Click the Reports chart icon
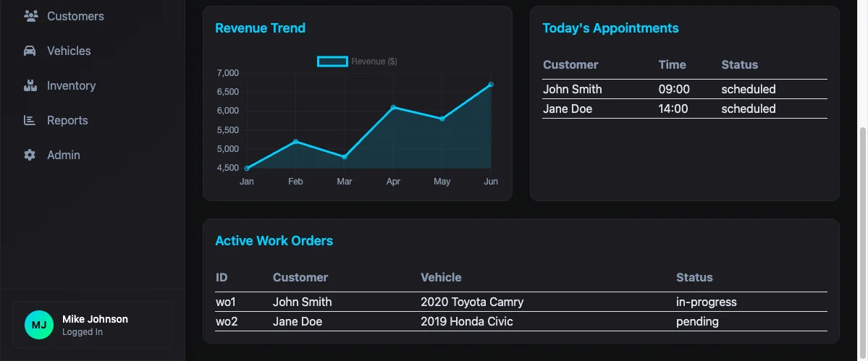The width and height of the screenshot is (868, 361). pos(30,120)
